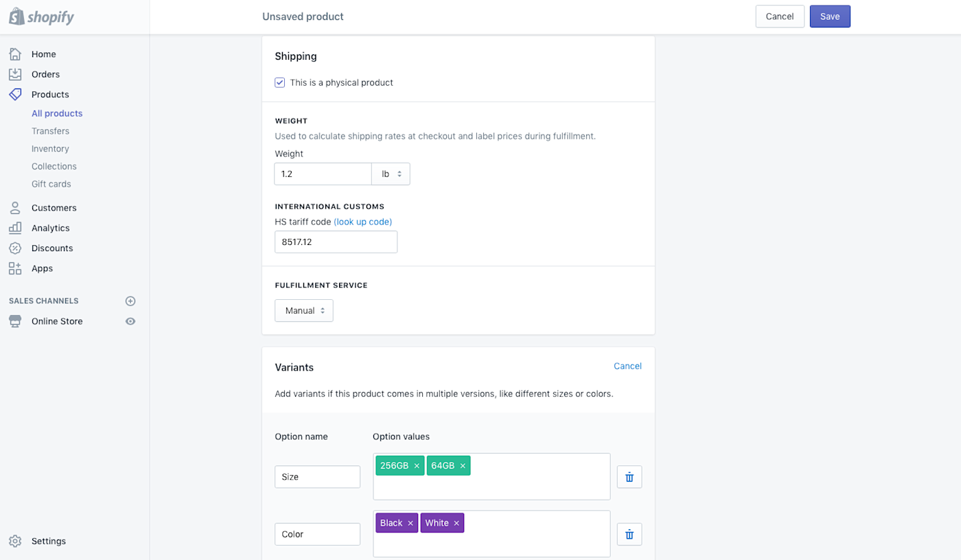Image resolution: width=961 pixels, height=560 pixels.
Task: Open the Manual fulfillment service dropdown
Action: (304, 311)
